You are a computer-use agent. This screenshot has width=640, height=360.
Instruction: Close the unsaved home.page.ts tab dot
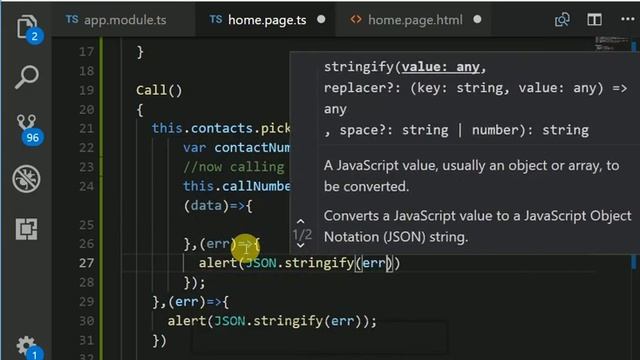(x=321, y=19)
